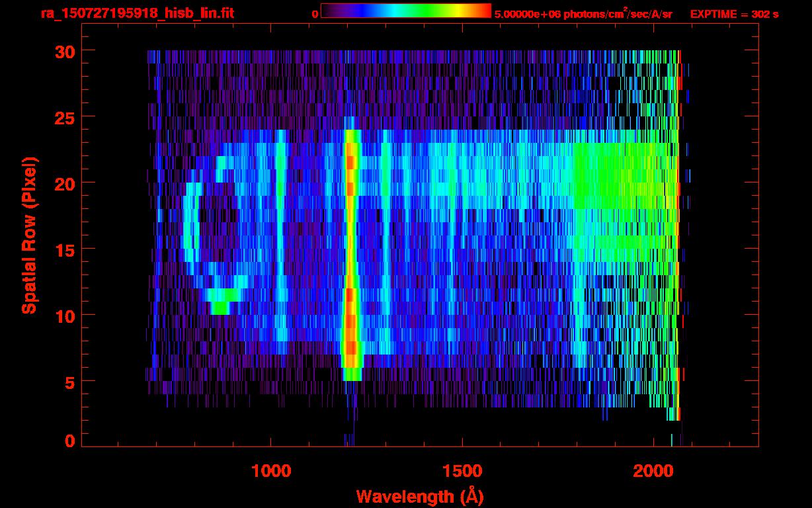This screenshot has height=508, width=812.
Task: Click the color bar minimum value 0
Action: (x=315, y=14)
